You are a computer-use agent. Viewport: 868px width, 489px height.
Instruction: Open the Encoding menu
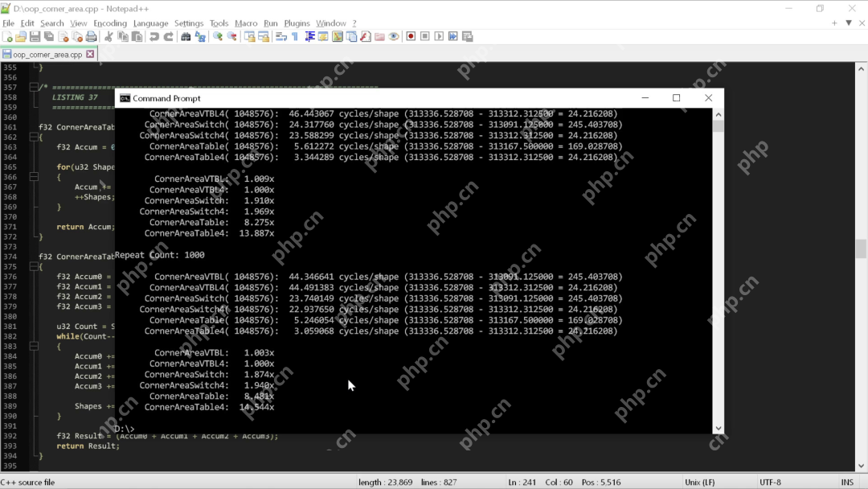(110, 23)
